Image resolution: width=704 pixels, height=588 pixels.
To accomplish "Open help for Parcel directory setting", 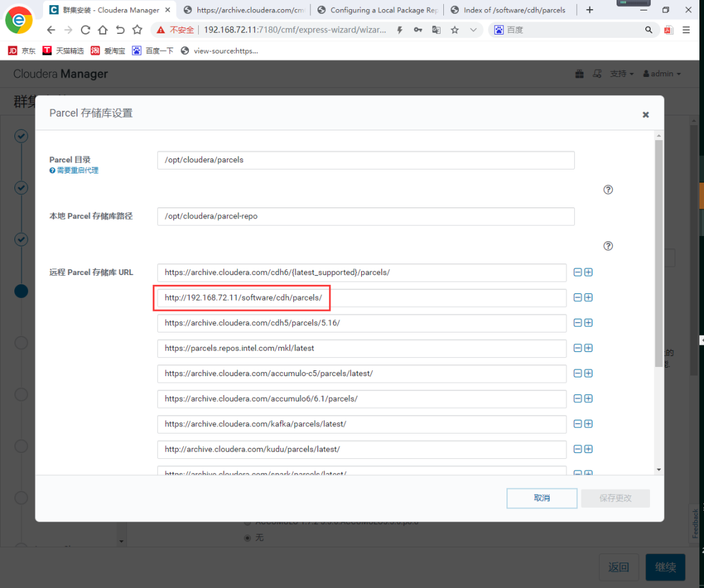I will (608, 190).
